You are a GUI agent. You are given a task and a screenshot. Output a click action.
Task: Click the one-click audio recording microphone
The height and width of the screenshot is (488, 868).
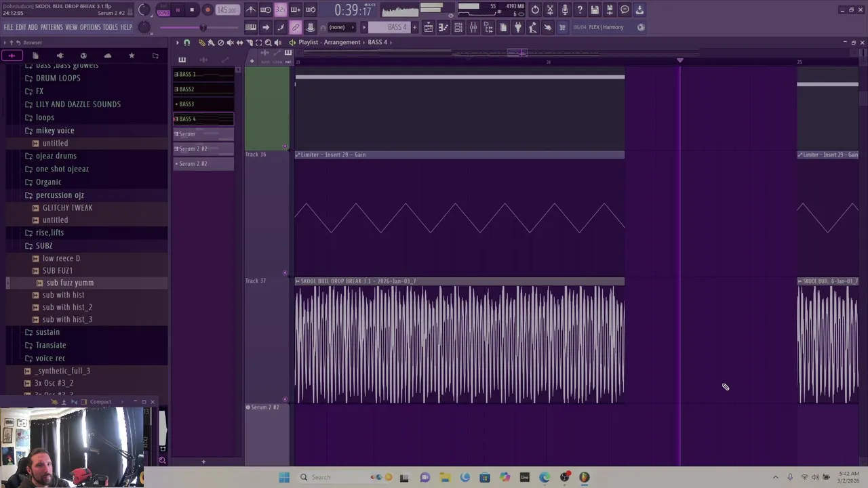click(x=565, y=9)
